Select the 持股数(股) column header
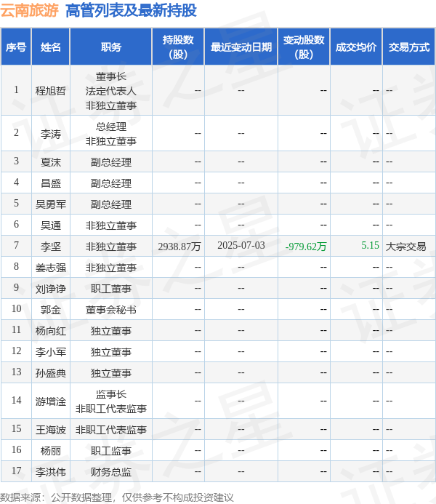 pyautogui.click(x=178, y=47)
